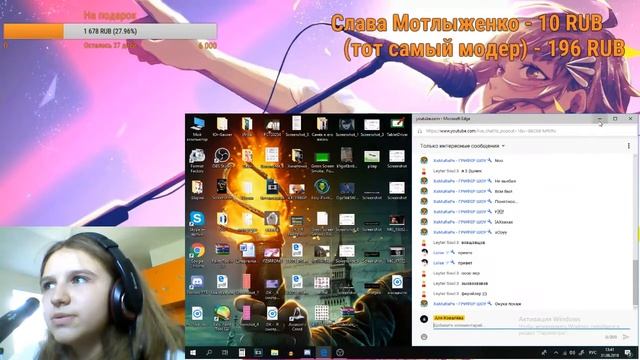Viewport: 640px width, 360px height.
Task: Open File Explorer from the taskbar
Action: (x=274, y=353)
